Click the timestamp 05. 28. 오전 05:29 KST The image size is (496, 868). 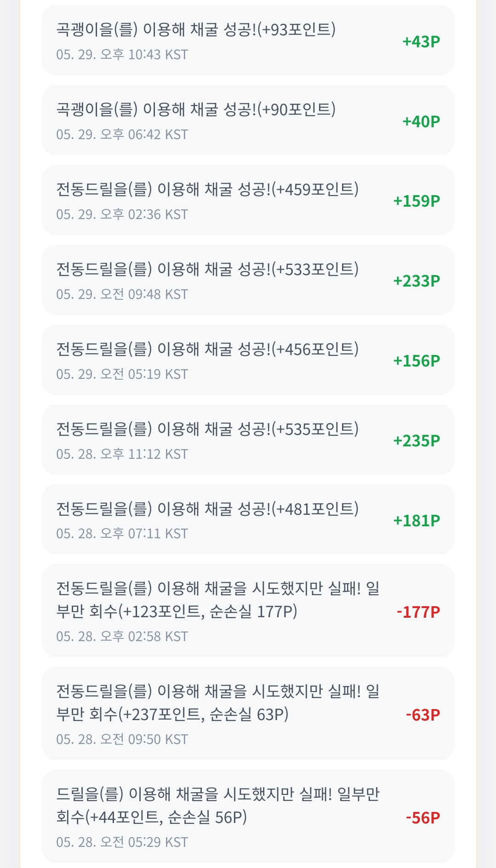[x=122, y=842]
